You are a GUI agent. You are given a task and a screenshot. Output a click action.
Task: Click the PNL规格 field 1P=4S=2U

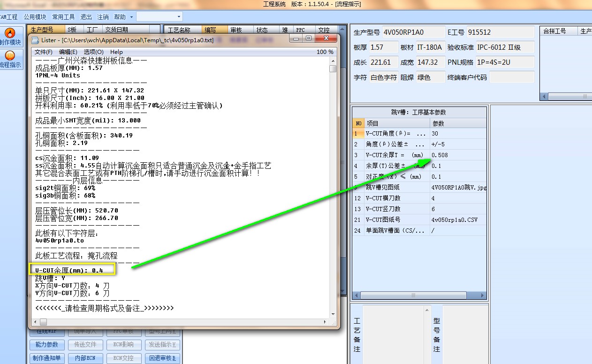pyautogui.click(x=505, y=62)
